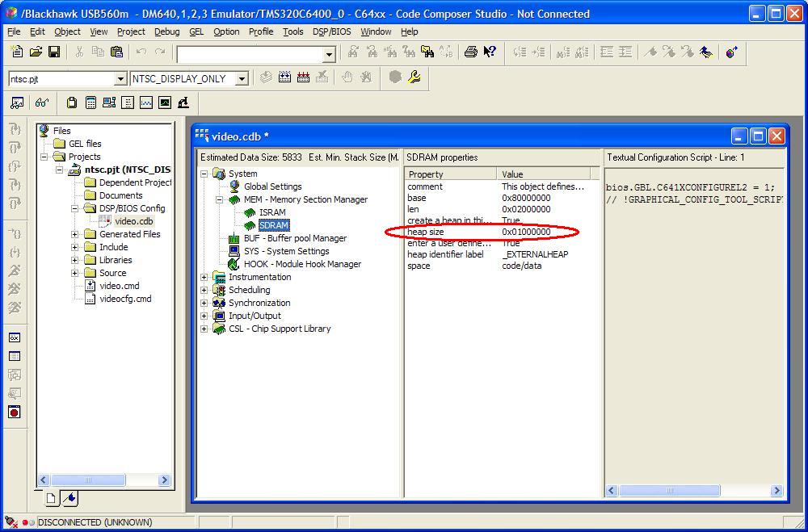The width and height of the screenshot is (808, 532).
Task: Click the context Help pointer icon
Action: coord(490,52)
